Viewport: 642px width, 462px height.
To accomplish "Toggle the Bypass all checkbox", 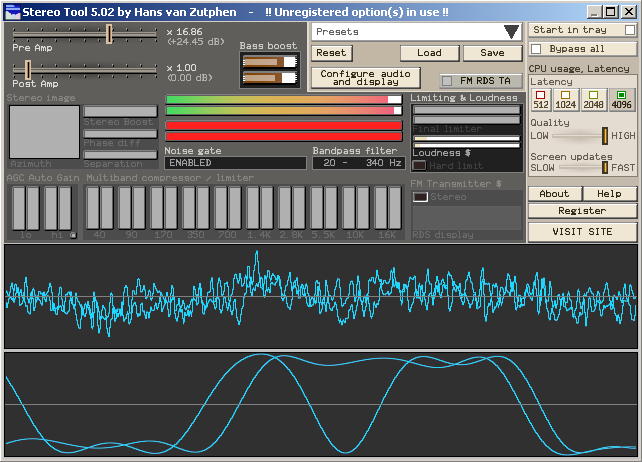I will pos(536,49).
